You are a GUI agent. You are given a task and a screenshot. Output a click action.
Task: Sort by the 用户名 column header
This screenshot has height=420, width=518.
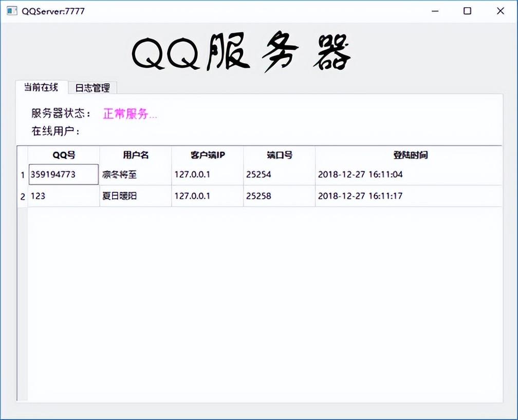136,155
